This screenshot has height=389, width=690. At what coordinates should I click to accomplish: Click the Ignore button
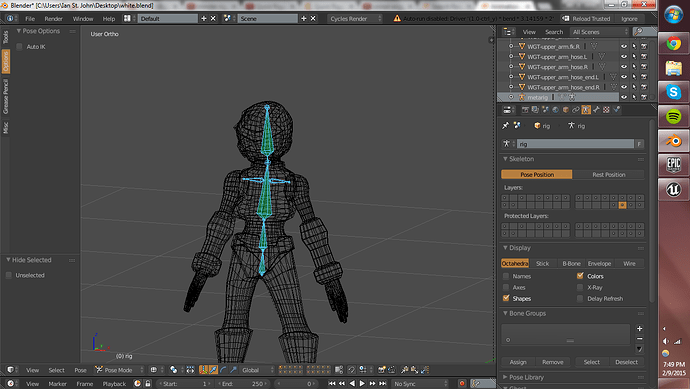point(629,18)
